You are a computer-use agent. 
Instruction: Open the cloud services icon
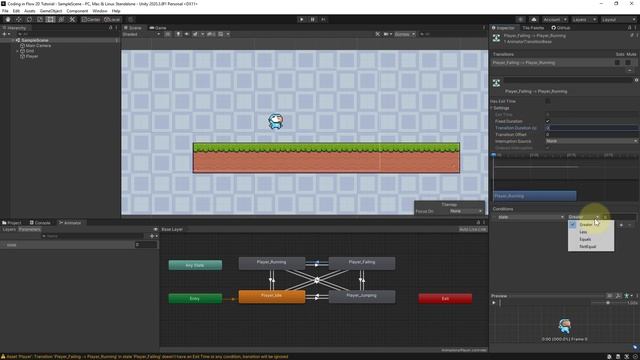pyautogui.click(x=534, y=20)
